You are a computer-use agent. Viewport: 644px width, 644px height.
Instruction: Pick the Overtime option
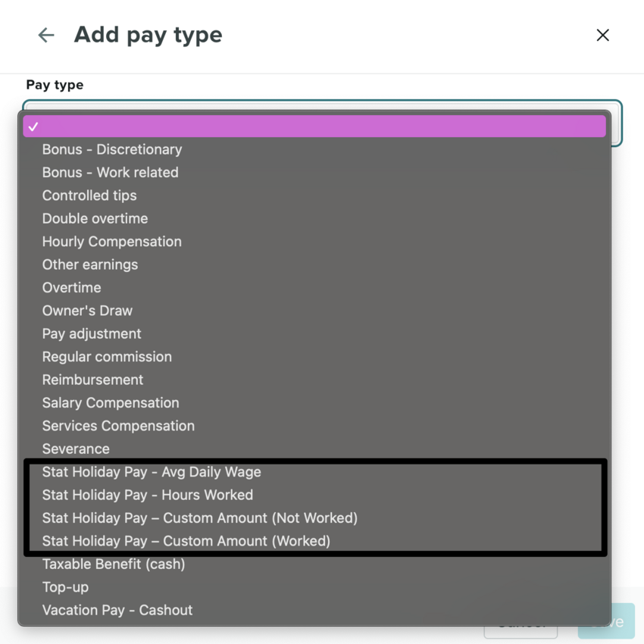72,288
